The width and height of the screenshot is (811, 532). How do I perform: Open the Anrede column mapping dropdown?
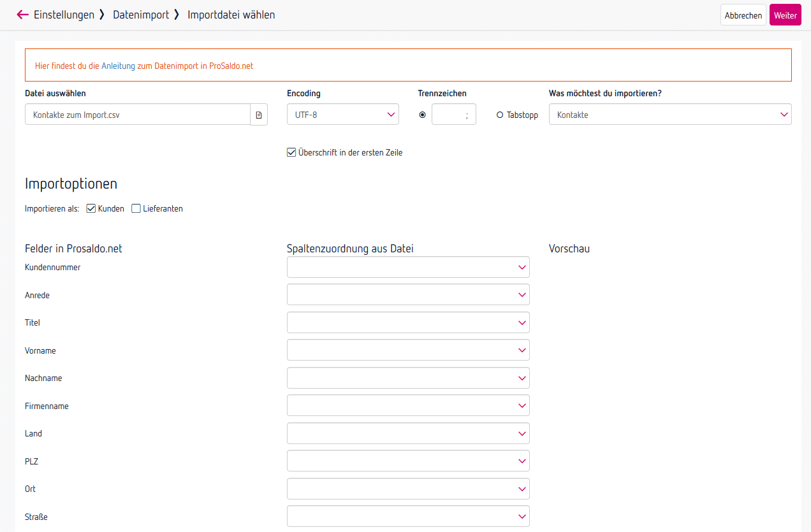coord(408,295)
